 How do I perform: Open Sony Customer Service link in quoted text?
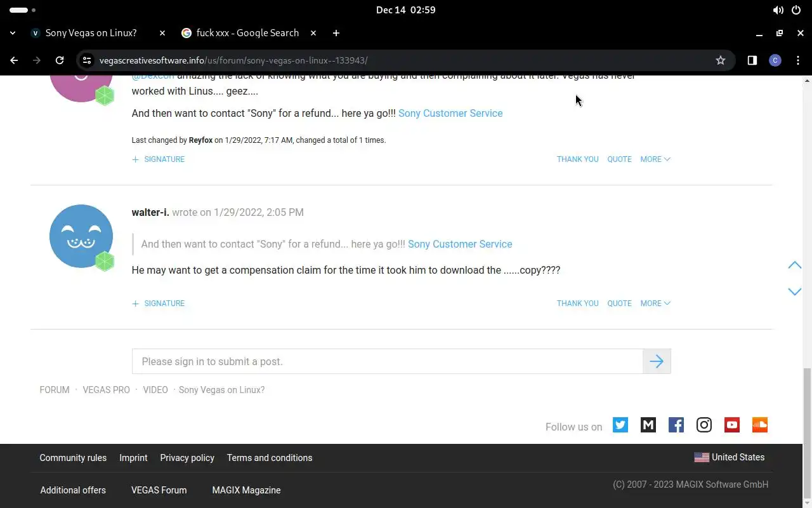tap(460, 244)
